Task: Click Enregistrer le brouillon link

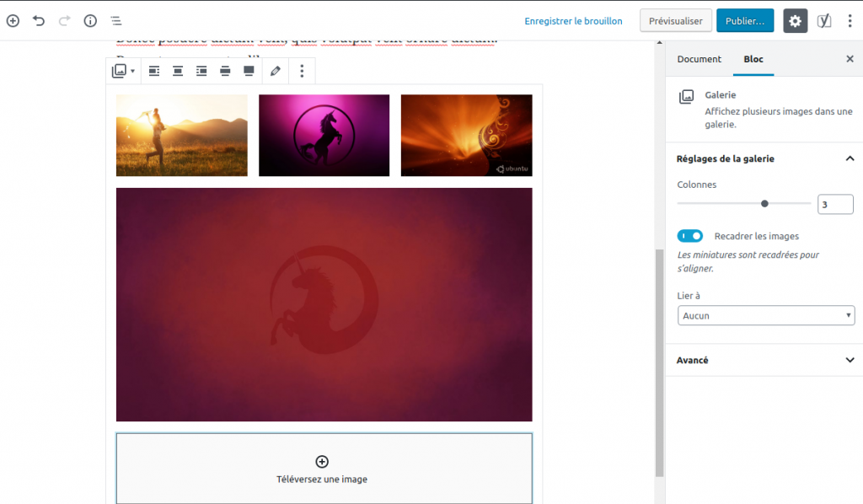Action: (573, 21)
